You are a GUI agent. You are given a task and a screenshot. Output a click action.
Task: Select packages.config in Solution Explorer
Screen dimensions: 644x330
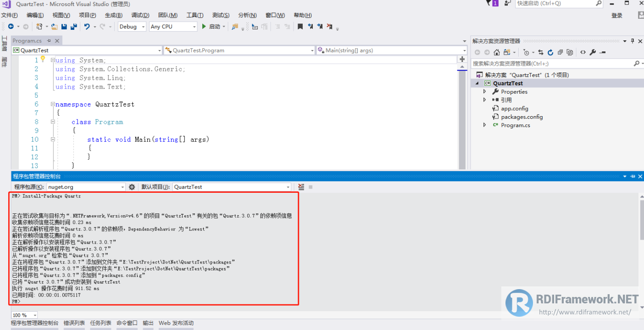click(522, 117)
